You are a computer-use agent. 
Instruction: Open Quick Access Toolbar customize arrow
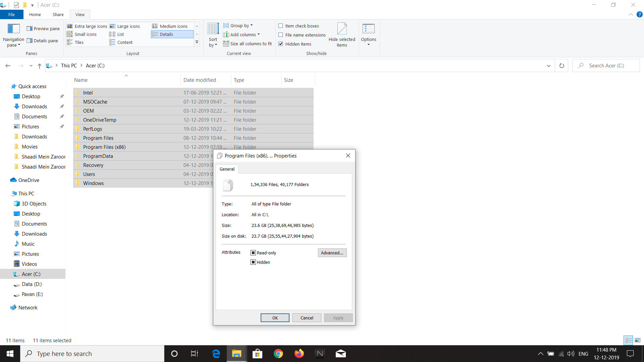[x=32, y=5]
